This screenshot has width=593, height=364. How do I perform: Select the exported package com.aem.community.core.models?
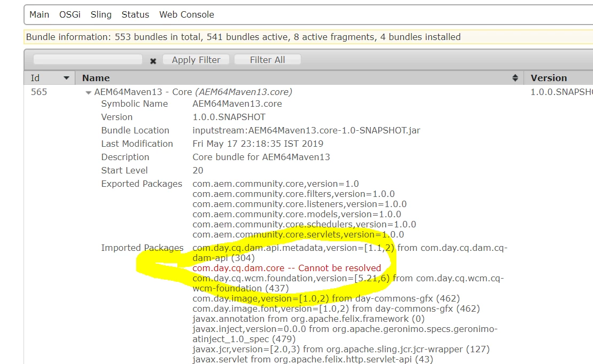tap(297, 215)
